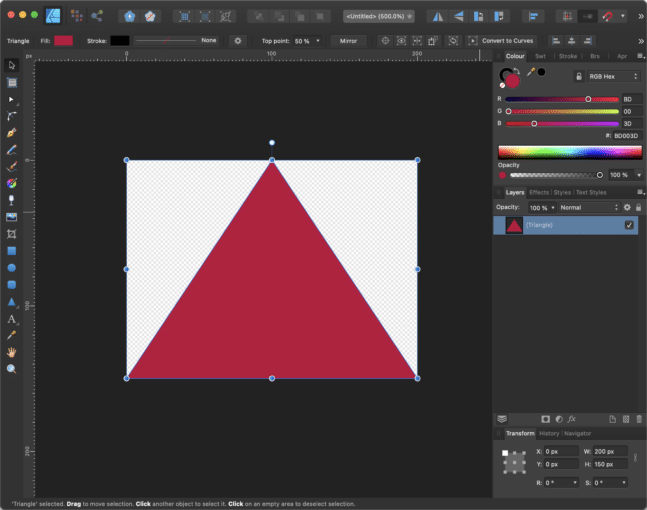Select the Triangle shape tool
This screenshot has height=510, width=647.
click(x=12, y=302)
